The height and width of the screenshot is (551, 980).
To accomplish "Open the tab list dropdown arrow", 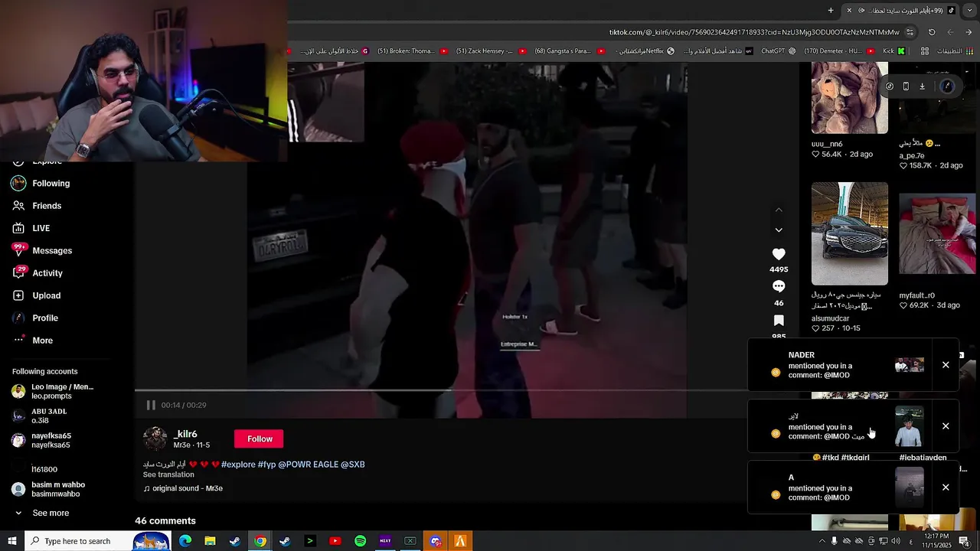I will [969, 10].
